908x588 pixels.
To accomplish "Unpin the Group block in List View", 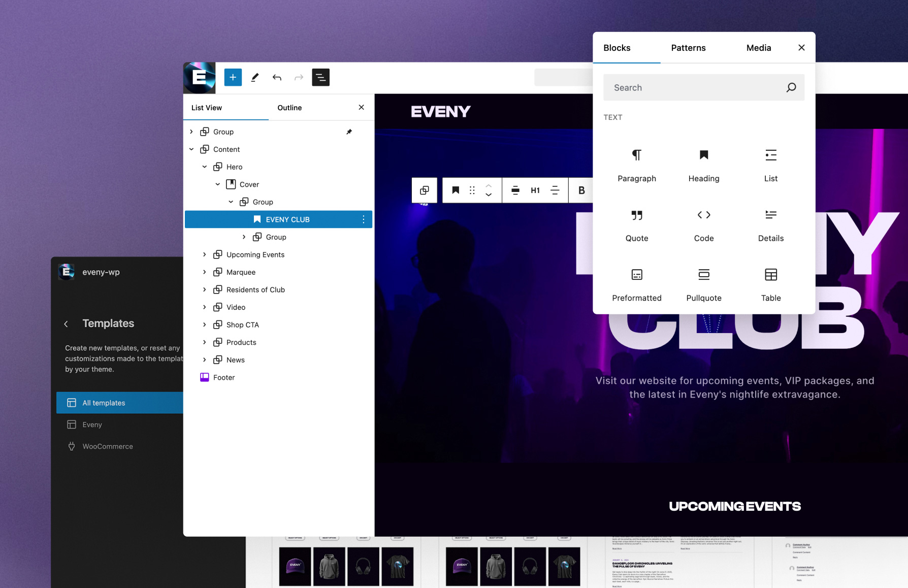I will [349, 132].
